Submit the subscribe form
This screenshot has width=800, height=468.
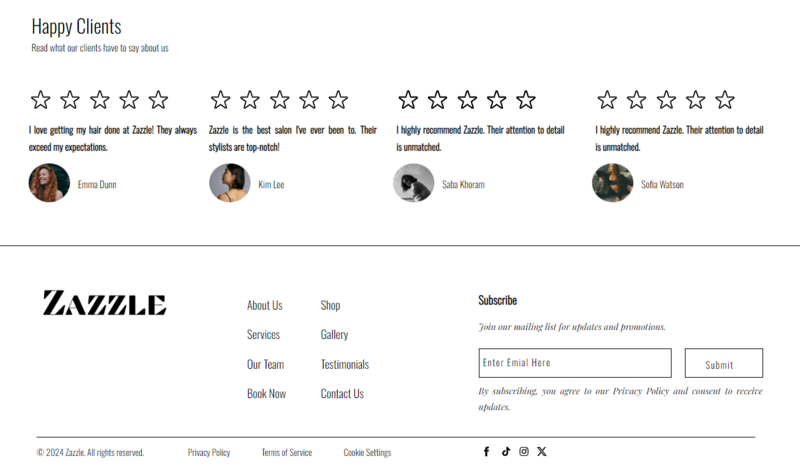[724, 363]
